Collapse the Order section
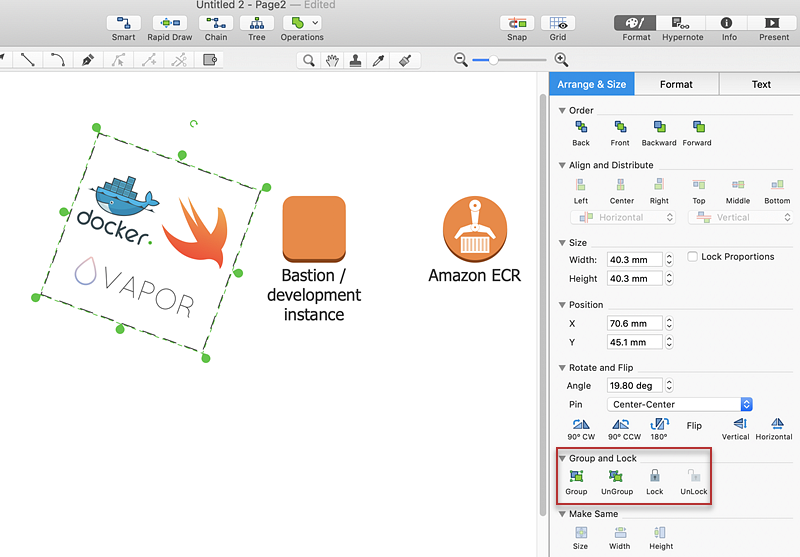 (562, 110)
